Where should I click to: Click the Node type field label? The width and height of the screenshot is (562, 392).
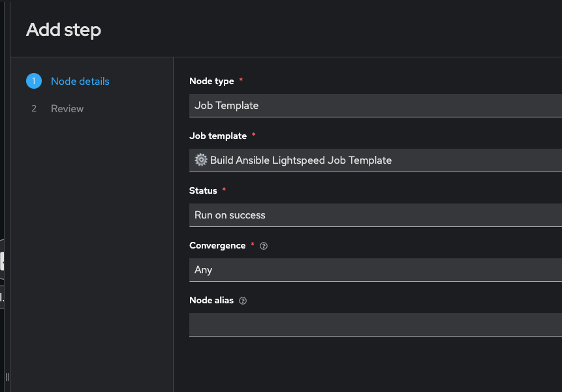(x=211, y=81)
